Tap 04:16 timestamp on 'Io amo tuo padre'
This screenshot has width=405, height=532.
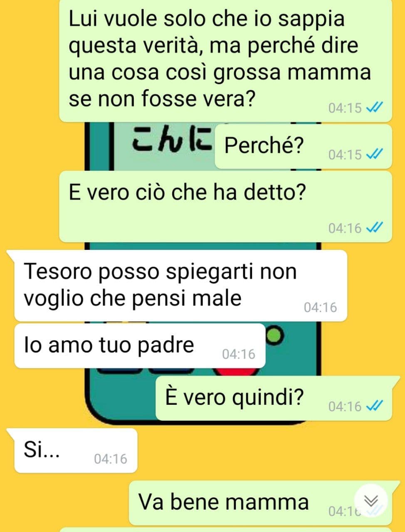[239, 354]
